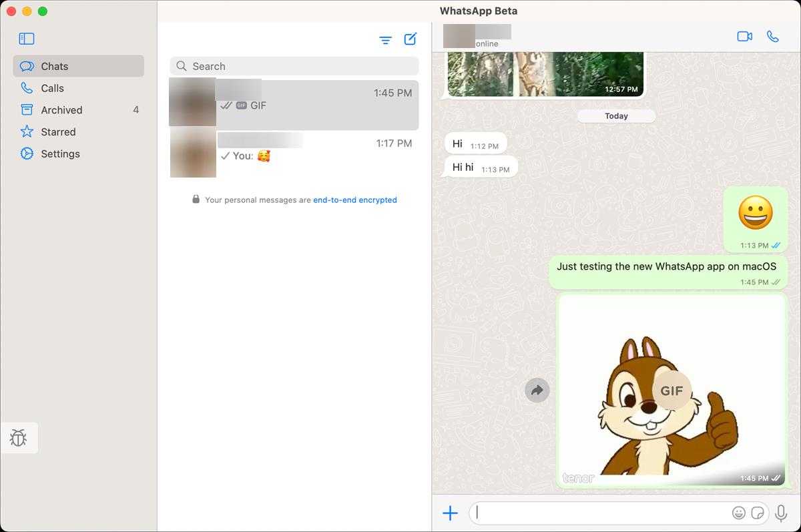Record a voice message with microphone icon

click(781, 513)
